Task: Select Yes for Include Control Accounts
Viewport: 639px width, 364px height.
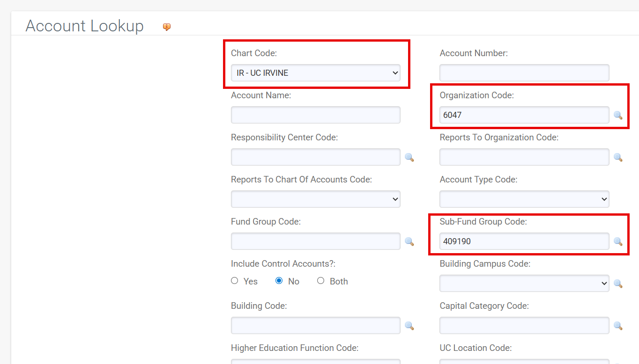Action: [234, 280]
